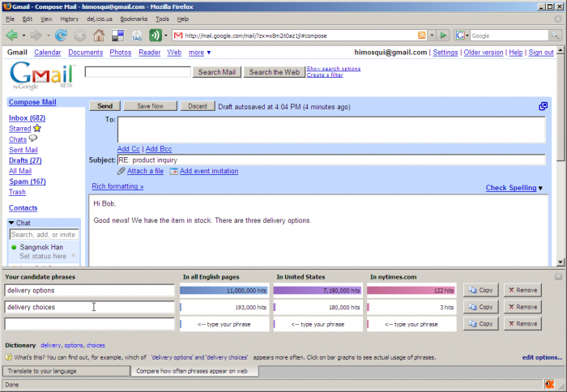Discard the draft

pos(198,106)
